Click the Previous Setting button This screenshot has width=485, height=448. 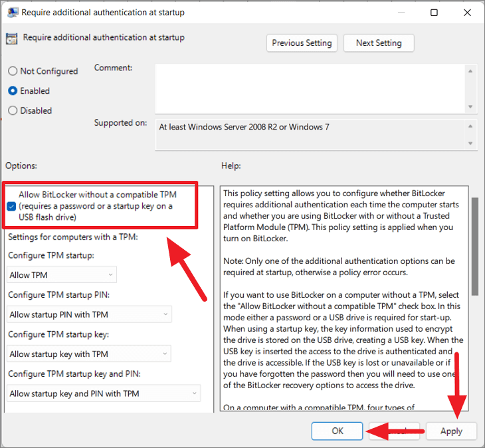302,43
